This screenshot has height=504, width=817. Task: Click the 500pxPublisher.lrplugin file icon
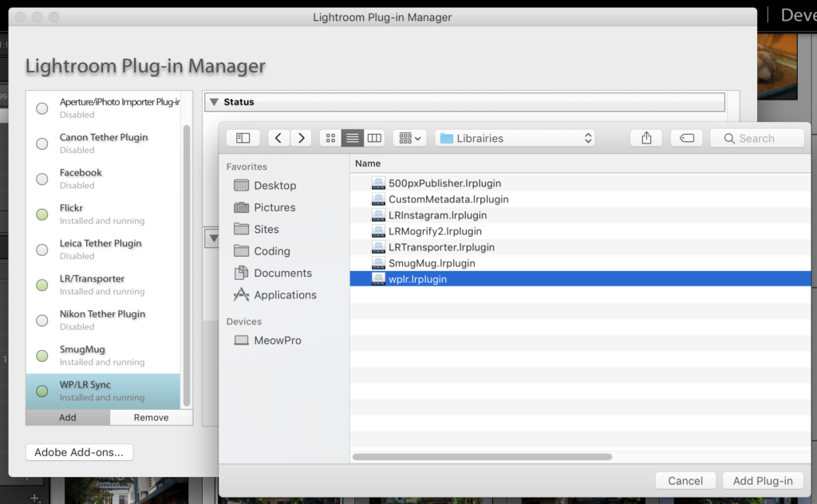click(378, 183)
